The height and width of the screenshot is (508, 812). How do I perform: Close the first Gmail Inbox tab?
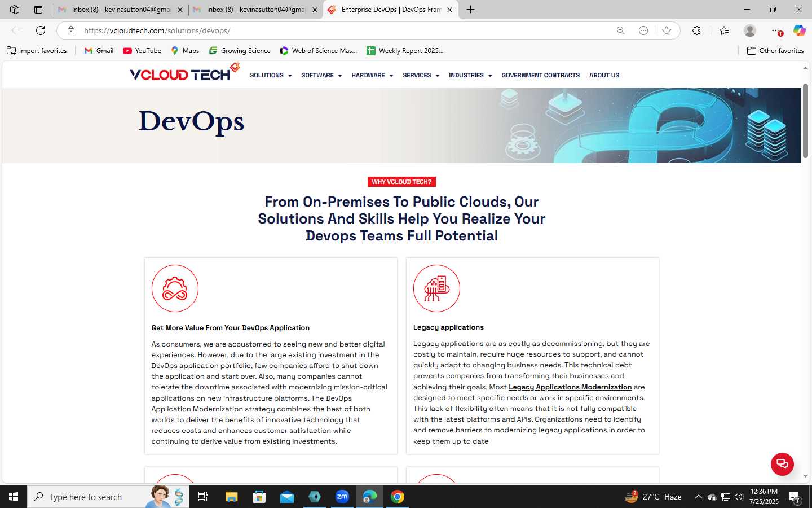point(180,10)
